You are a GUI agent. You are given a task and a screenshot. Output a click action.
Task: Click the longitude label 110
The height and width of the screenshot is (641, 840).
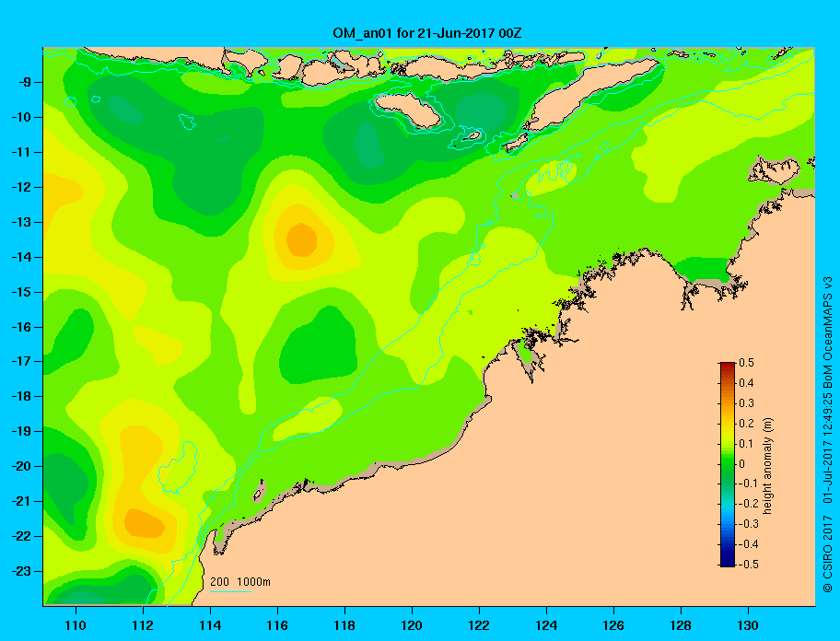(76, 625)
